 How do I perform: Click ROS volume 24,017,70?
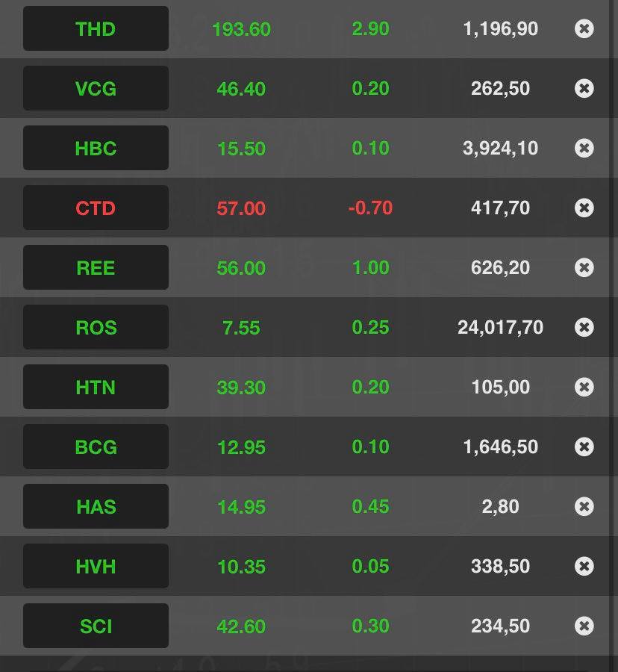point(500,327)
